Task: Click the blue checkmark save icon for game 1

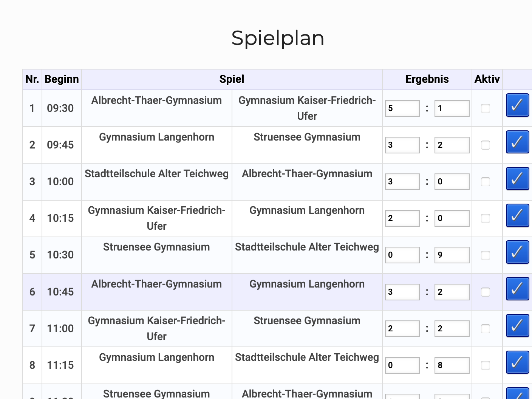Action: (517, 105)
